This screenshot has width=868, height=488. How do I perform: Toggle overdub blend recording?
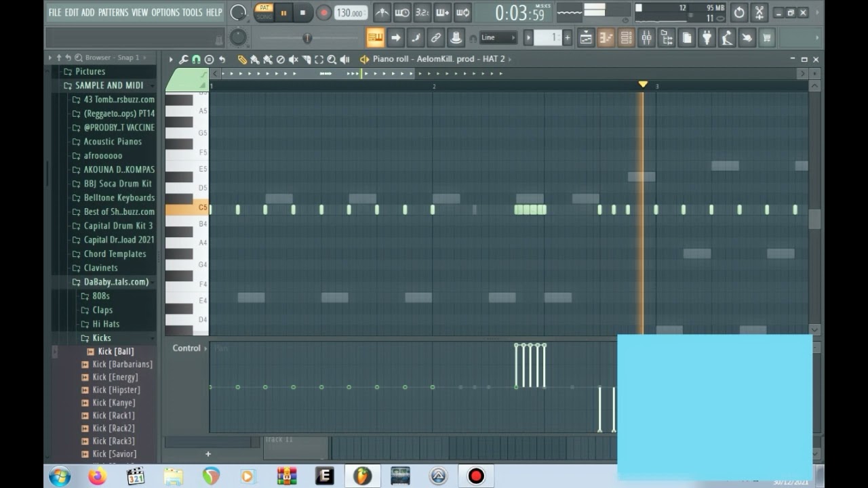pos(442,12)
